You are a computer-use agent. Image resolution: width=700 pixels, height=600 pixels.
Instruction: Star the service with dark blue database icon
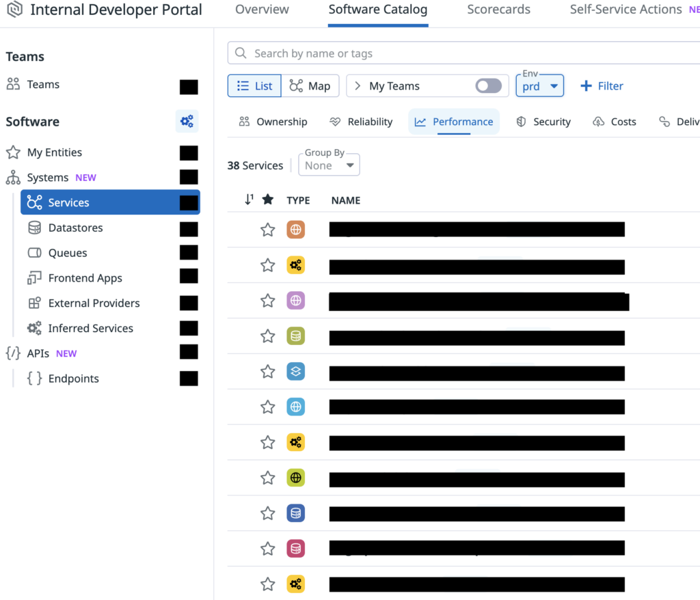[x=268, y=513]
